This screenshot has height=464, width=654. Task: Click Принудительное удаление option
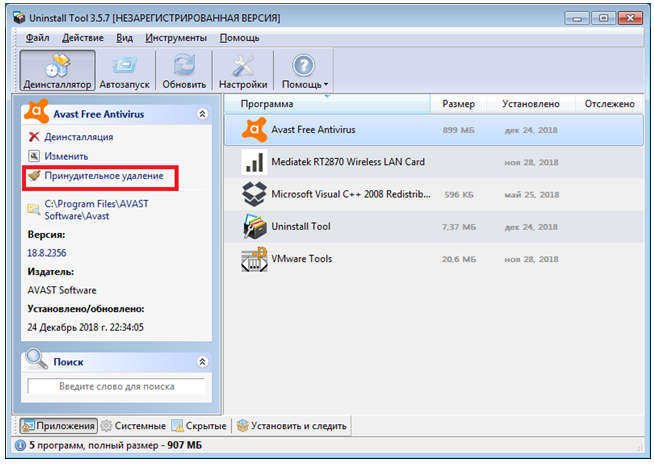(104, 176)
